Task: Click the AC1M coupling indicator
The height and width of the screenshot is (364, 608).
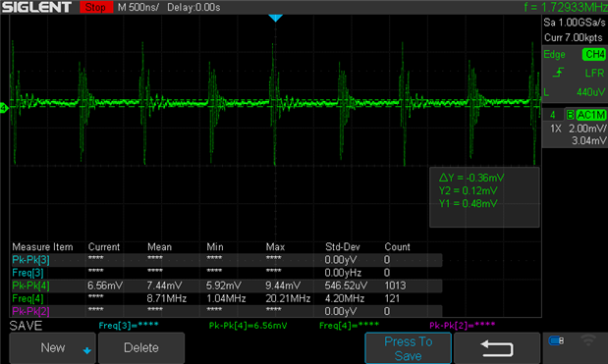Action: click(590, 115)
